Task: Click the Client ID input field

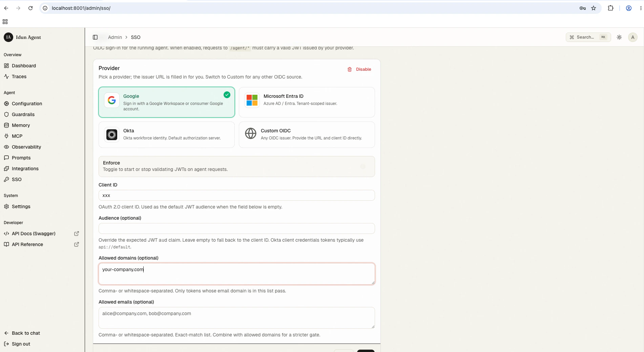Action: click(x=237, y=195)
